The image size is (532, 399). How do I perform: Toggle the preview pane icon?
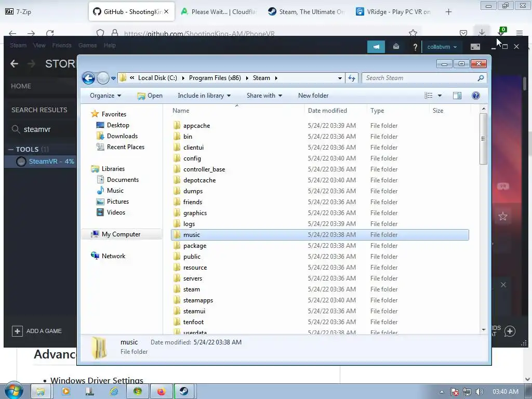[457, 96]
